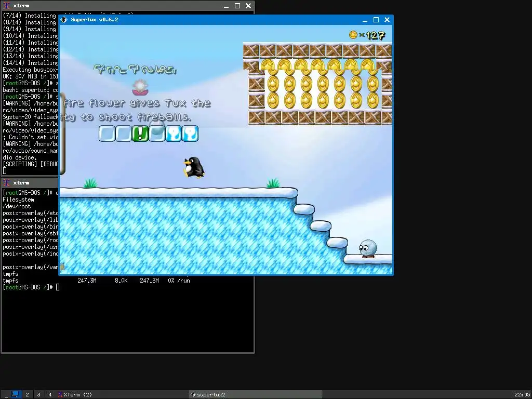
Task: Click the 'bash: supertux: co' error line
Action: coord(31,90)
